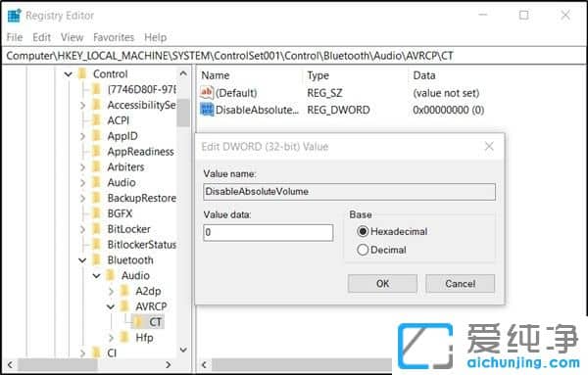The image size is (588, 375).
Task: Select the CT folder icon
Action: 139,322
